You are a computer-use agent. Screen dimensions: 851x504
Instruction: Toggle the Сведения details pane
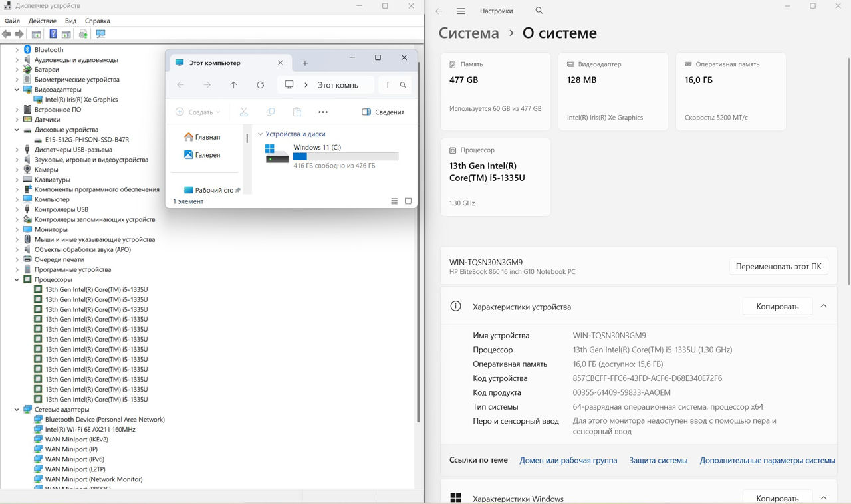[383, 112]
